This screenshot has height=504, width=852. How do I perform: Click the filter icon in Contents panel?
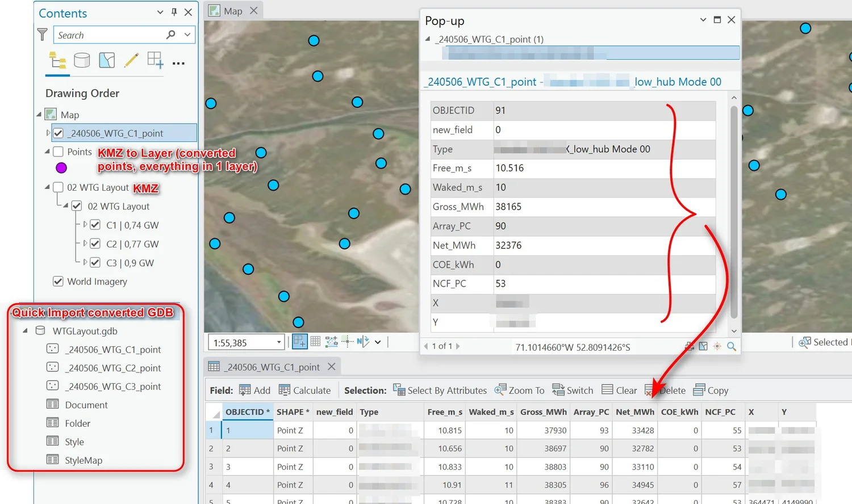[42, 34]
